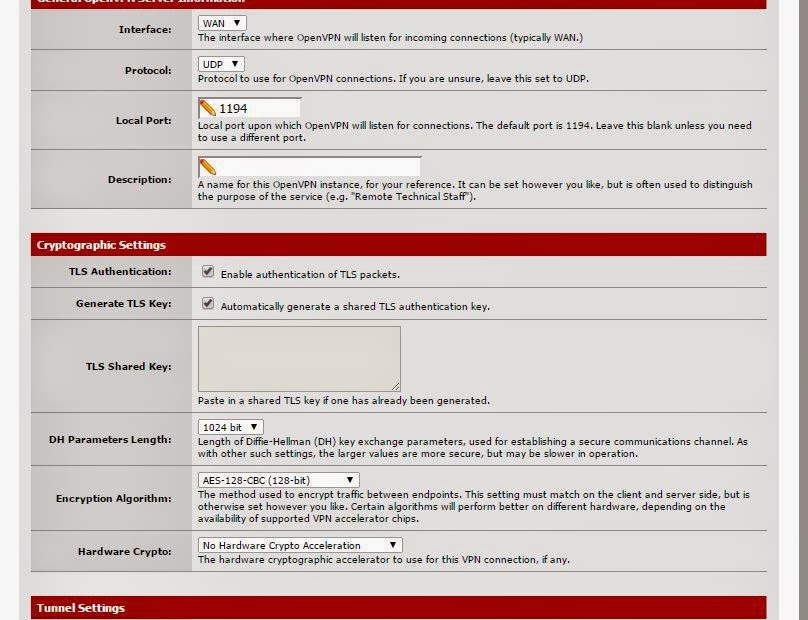808x620 pixels.
Task: Click the empty Description input field
Action: pyautogui.click(x=309, y=167)
